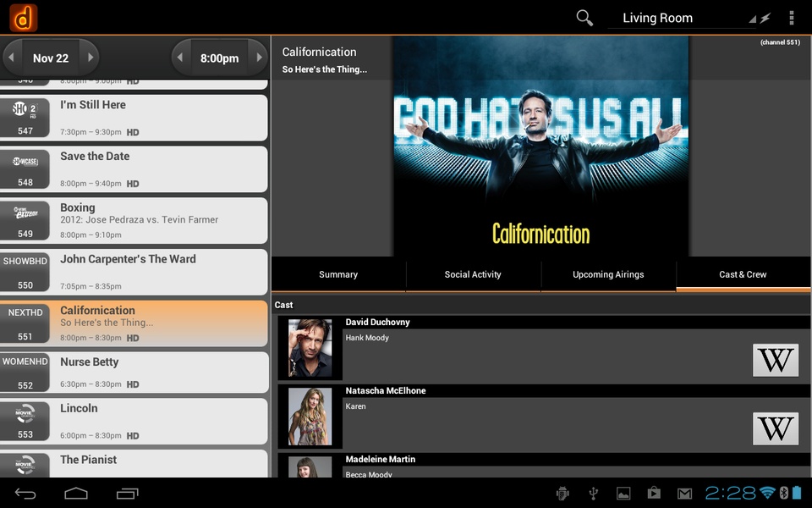Tap the Android recent apps button
812x508 pixels.
(128, 494)
